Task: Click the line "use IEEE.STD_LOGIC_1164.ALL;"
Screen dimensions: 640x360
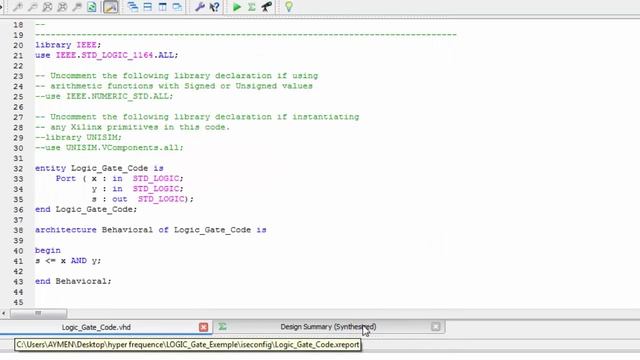Action: (x=107, y=55)
